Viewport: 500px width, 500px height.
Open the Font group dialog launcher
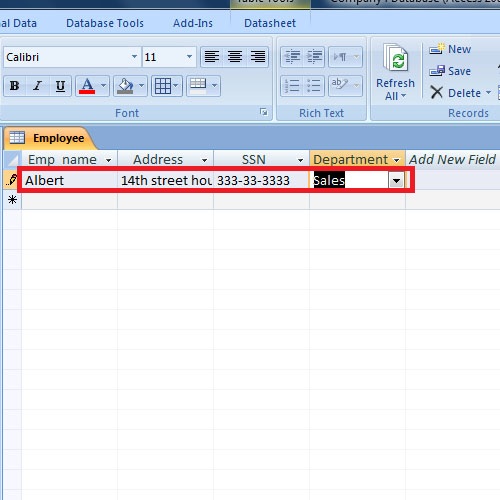tap(264, 112)
